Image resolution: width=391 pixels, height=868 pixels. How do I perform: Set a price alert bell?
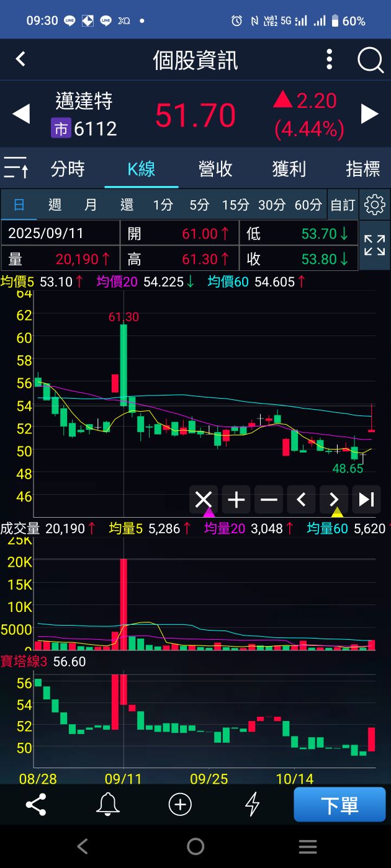[108, 805]
